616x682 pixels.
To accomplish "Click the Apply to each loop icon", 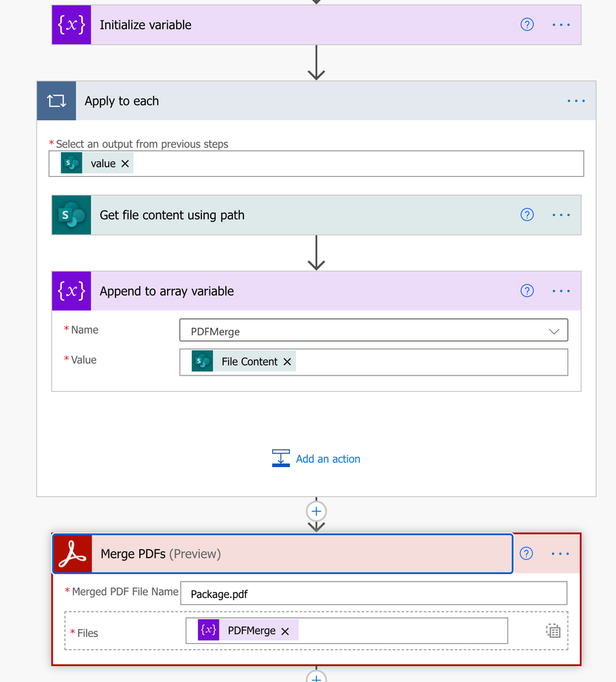I will pyautogui.click(x=57, y=101).
